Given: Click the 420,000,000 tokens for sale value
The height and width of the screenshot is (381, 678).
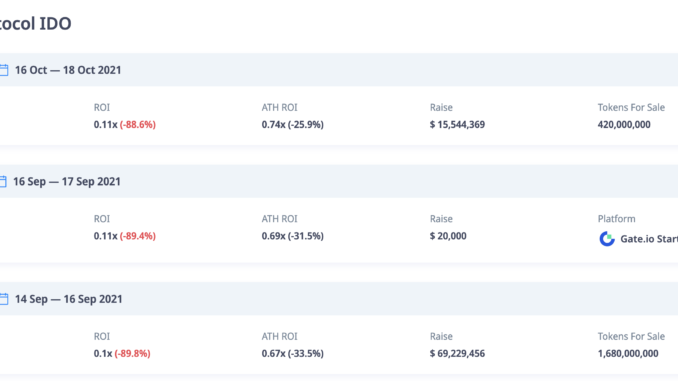Looking at the screenshot, I should coord(624,125).
